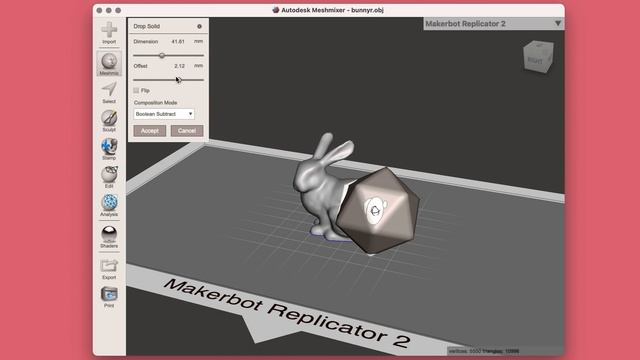Click the Dimension slider handle
Screen dimensions: 640x360
(x=162, y=56)
